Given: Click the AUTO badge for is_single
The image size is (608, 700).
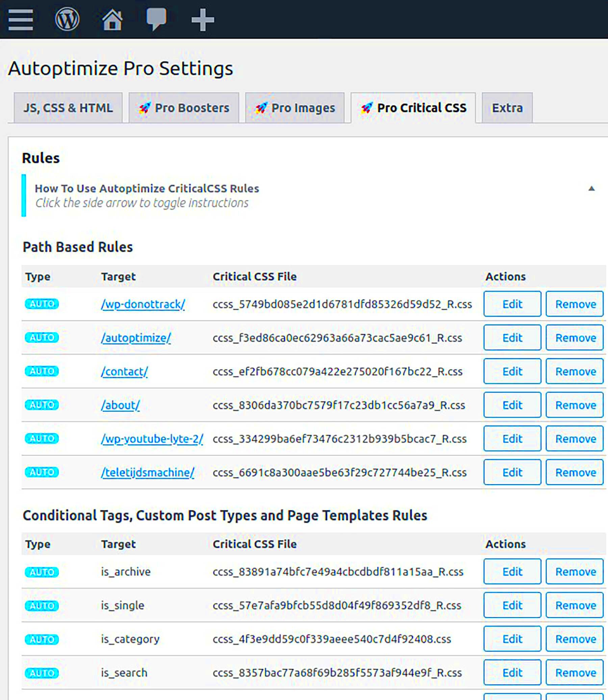Looking at the screenshot, I should [42, 605].
